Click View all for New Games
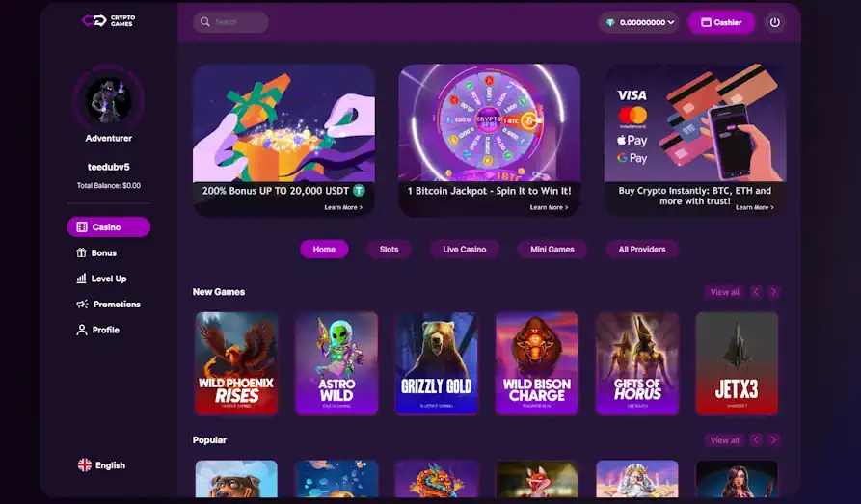The height and width of the screenshot is (504, 861). click(724, 292)
